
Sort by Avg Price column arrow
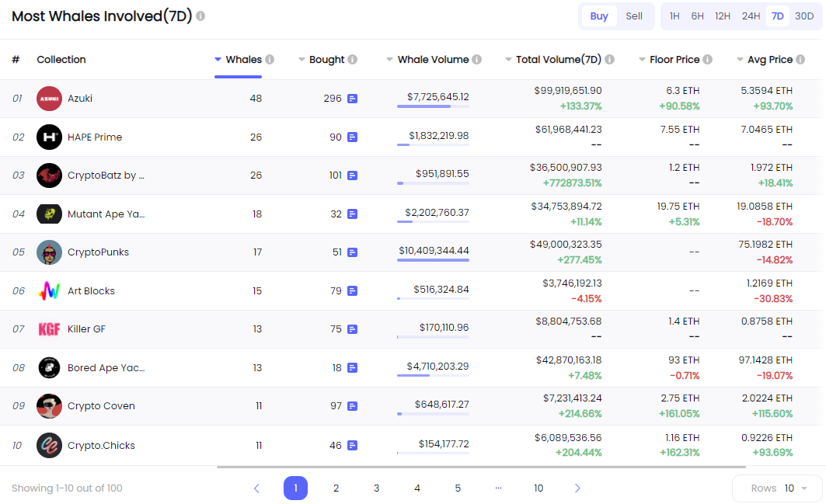coord(740,60)
